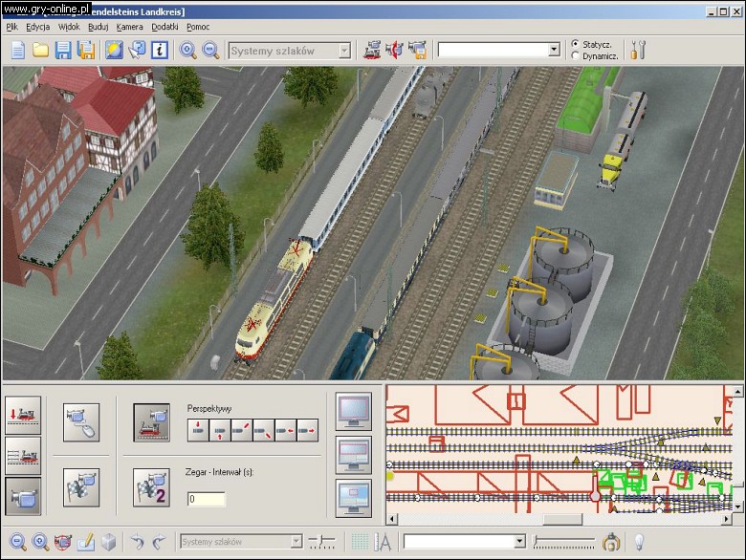Click the slider track in bottom toolbar

pyautogui.click(x=563, y=542)
